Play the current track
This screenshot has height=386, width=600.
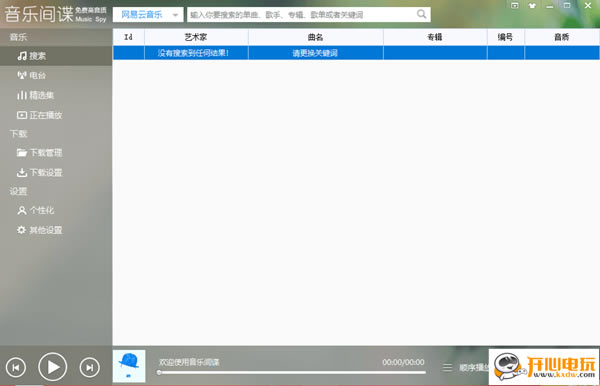(x=53, y=367)
